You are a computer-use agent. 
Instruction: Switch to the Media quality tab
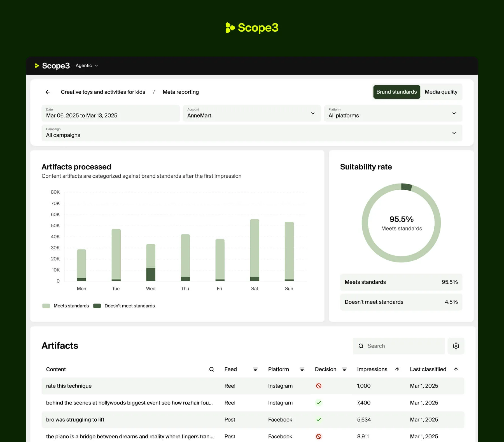[x=441, y=92]
